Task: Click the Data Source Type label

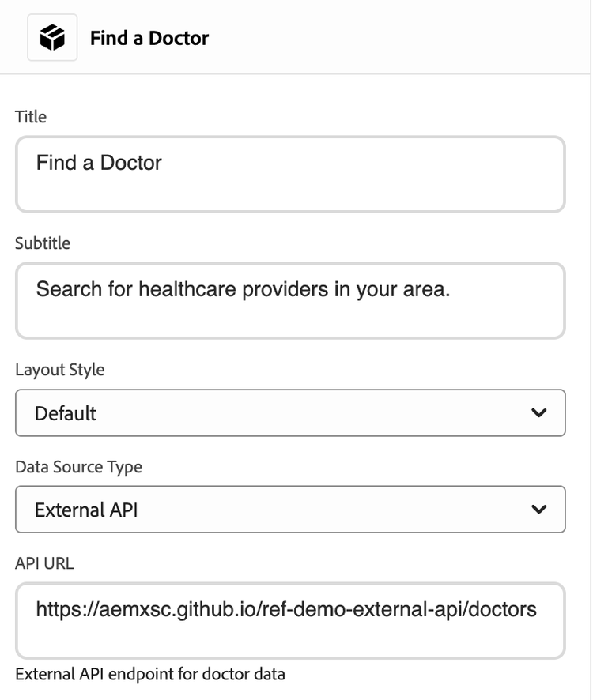Action: (x=79, y=467)
